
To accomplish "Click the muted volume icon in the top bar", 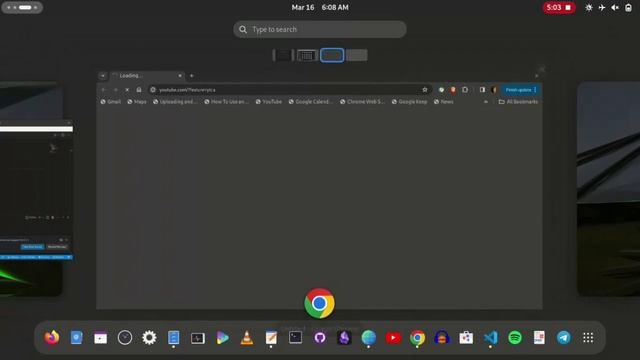I will (615, 7).
